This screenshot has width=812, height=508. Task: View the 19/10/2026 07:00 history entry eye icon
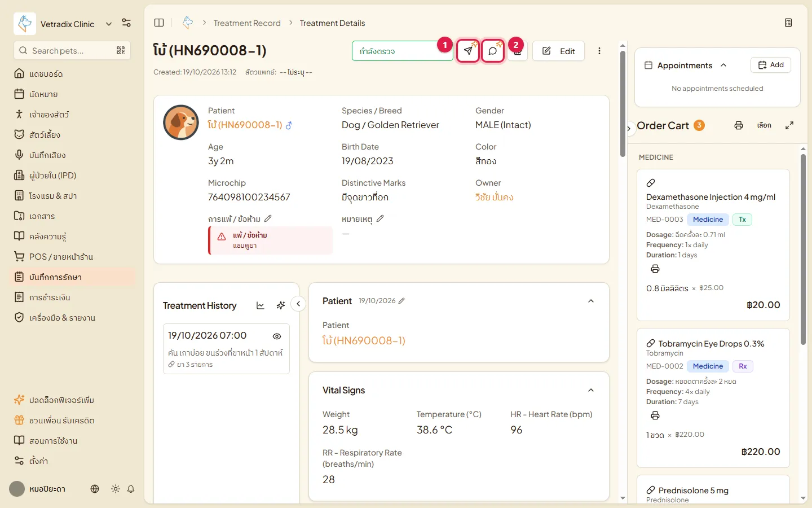click(277, 336)
